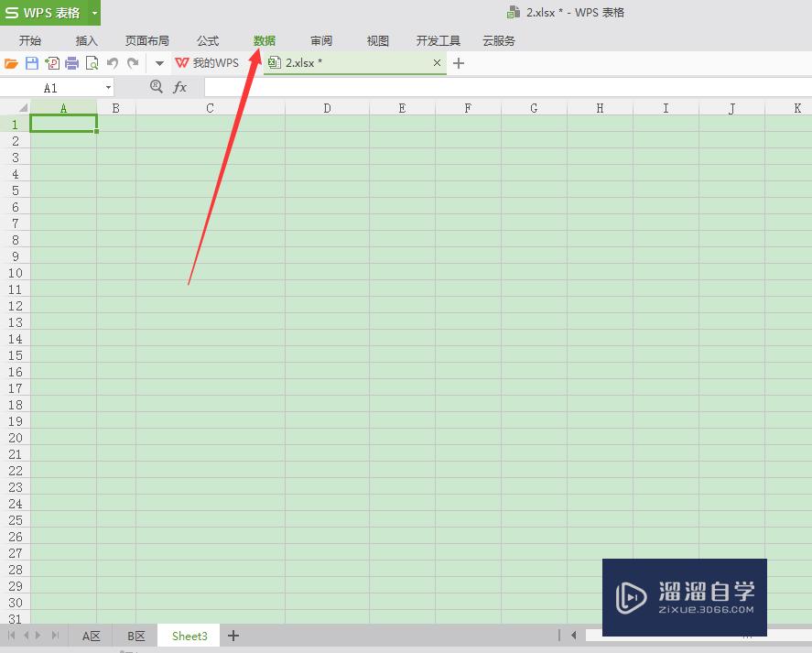812x653 pixels.
Task: Select cell A1 in the grid
Action: (x=63, y=123)
